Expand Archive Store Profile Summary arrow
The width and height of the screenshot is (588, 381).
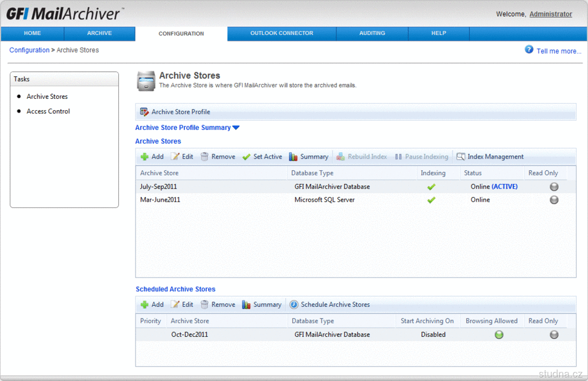(236, 128)
